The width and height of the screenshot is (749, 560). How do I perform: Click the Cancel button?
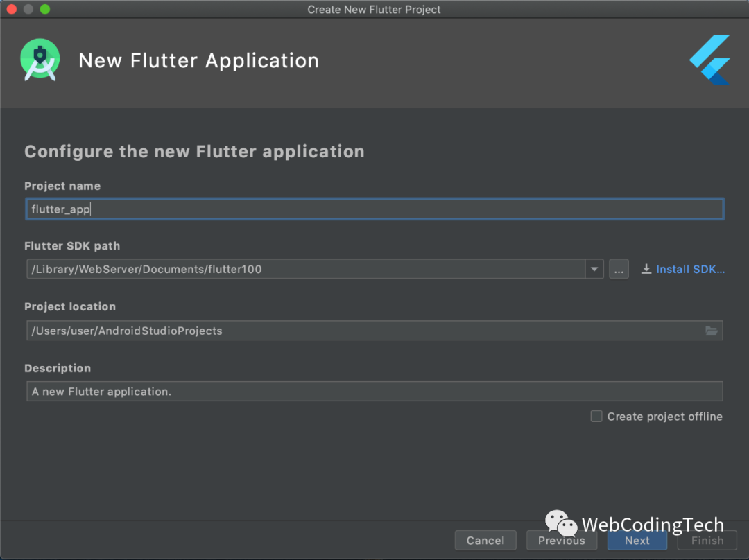pyautogui.click(x=485, y=541)
